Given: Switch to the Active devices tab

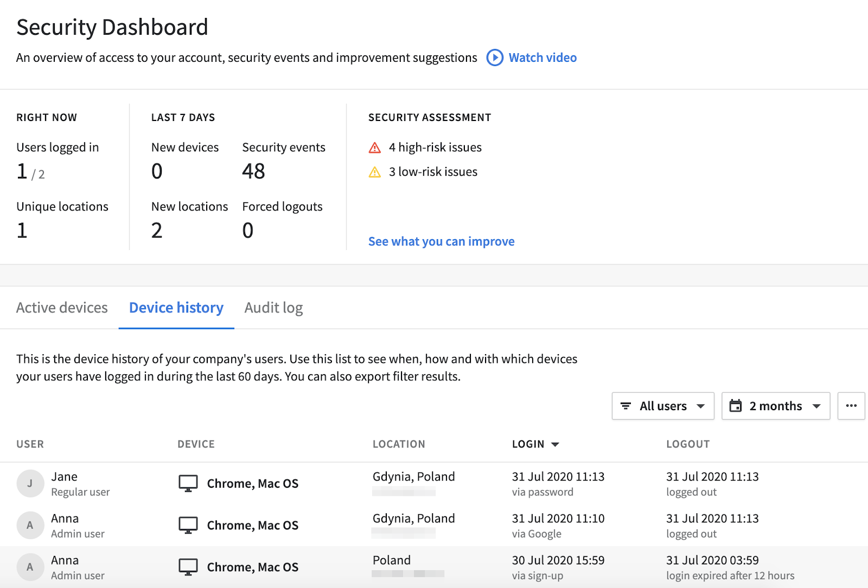Looking at the screenshot, I should (x=62, y=308).
